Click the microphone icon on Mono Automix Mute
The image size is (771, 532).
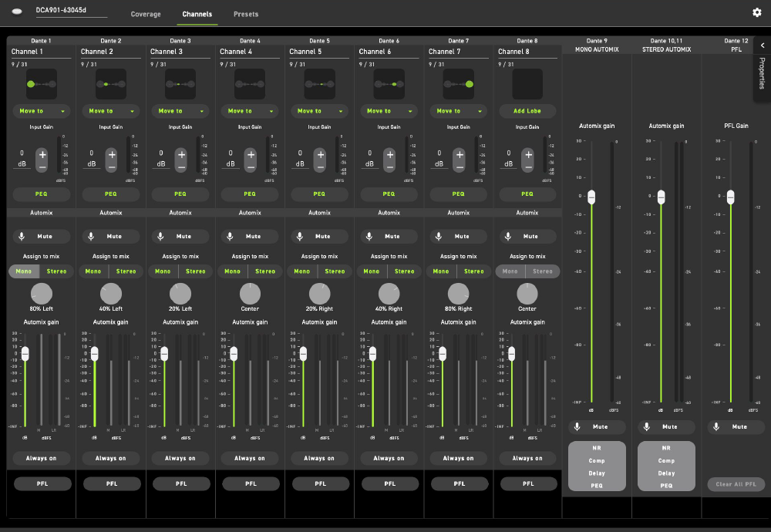(577, 426)
